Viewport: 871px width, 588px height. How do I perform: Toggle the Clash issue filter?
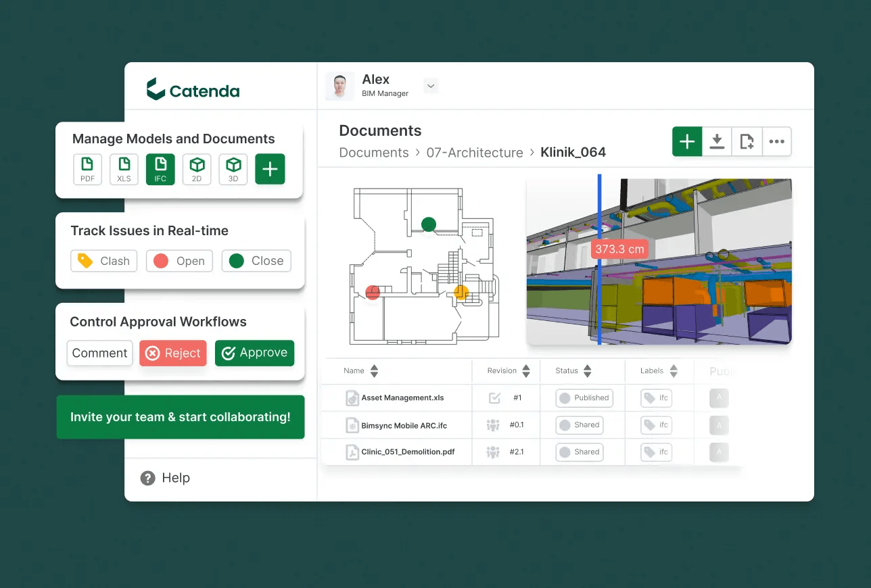104,261
